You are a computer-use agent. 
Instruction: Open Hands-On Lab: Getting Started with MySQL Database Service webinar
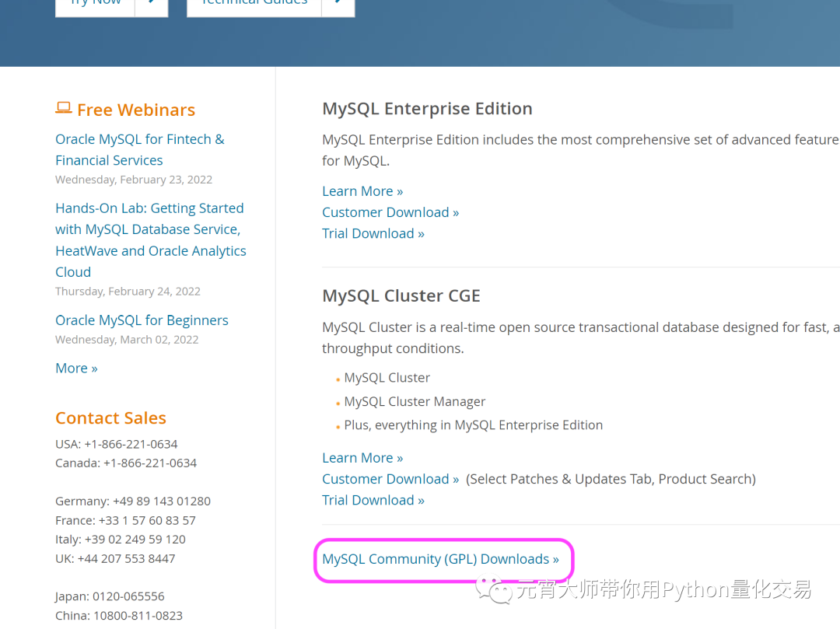[x=151, y=239]
